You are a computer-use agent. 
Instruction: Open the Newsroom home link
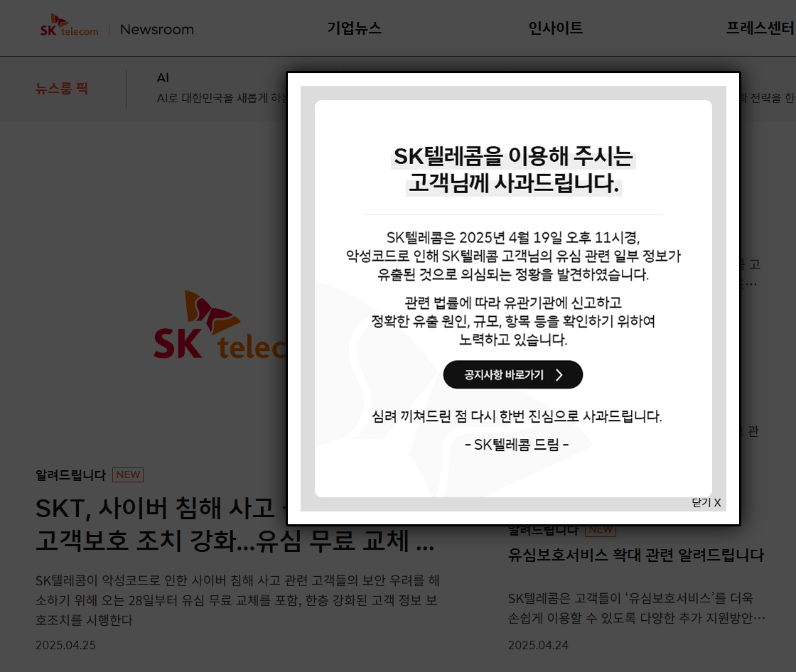pyautogui.click(x=157, y=29)
